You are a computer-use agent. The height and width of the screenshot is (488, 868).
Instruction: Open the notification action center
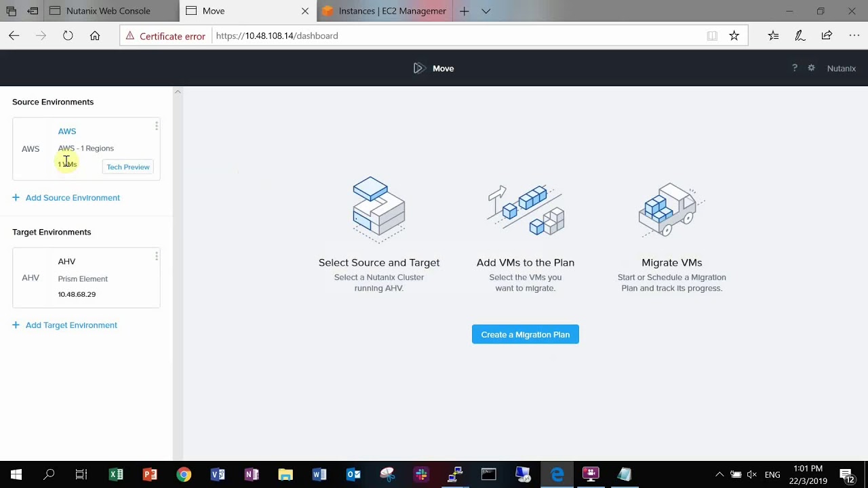846,475
